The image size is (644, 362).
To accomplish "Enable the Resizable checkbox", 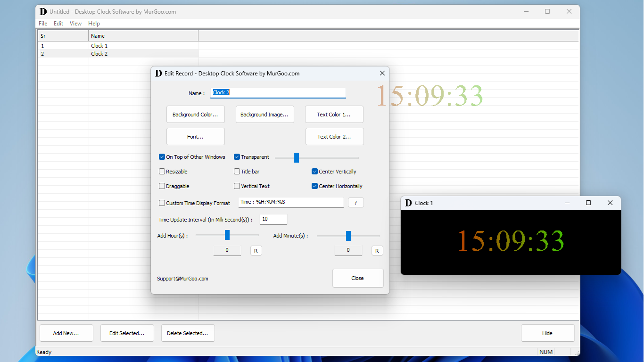I will (162, 171).
